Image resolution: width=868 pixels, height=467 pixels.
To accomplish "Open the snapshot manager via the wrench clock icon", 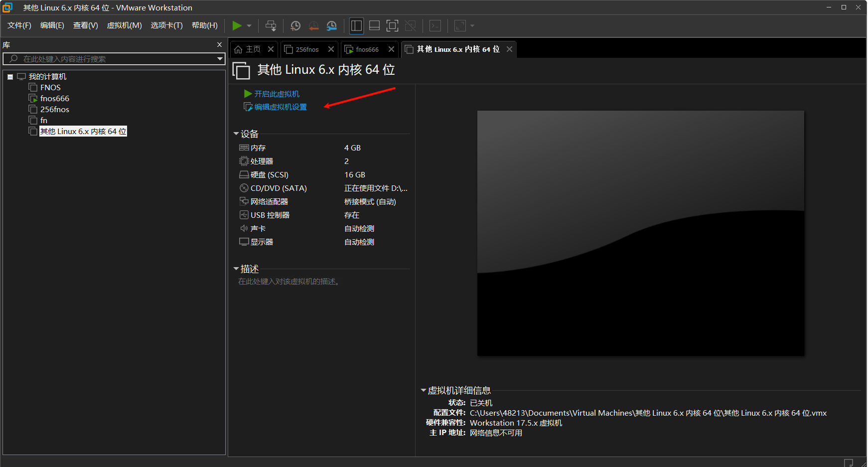I will tap(331, 25).
